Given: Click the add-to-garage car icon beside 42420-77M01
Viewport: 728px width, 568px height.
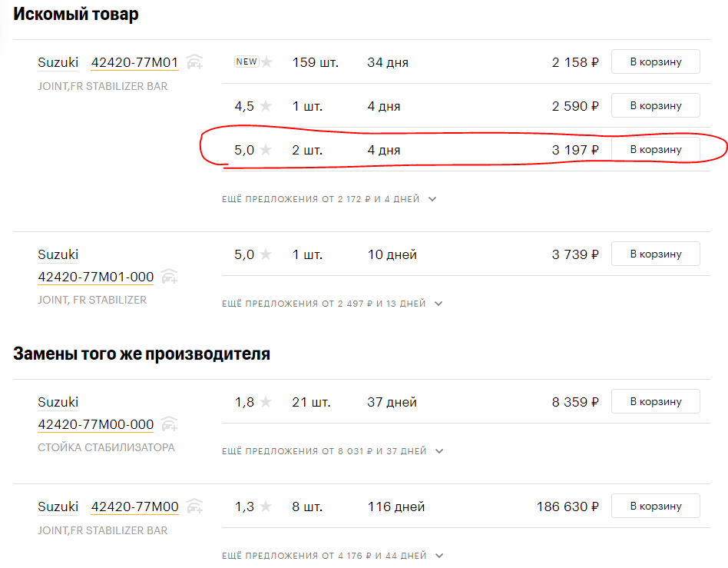Looking at the screenshot, I should (x=195, y=62).
